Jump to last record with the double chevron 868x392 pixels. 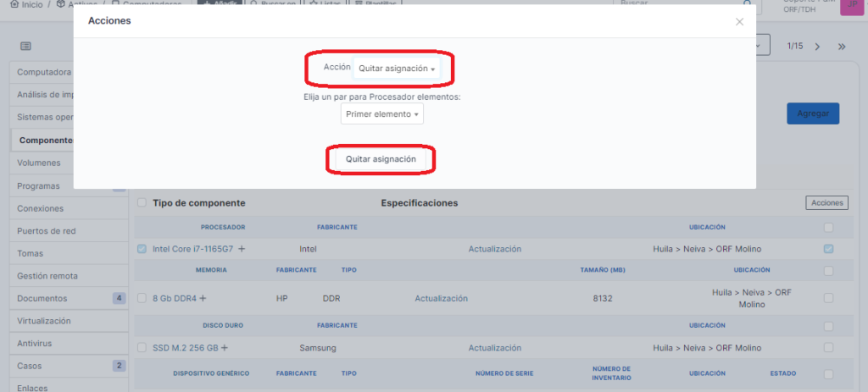coord(842,47)
